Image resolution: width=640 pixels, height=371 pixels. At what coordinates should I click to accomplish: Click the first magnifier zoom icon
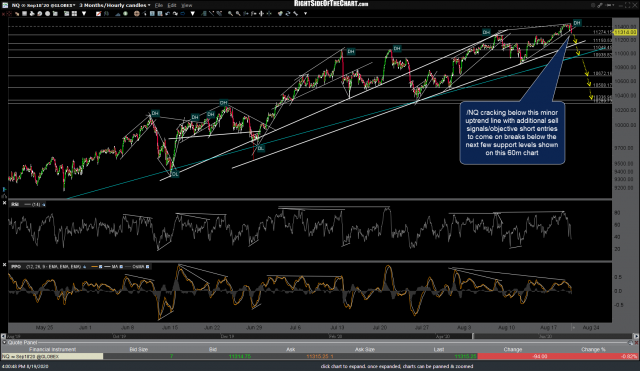[230, 14]
